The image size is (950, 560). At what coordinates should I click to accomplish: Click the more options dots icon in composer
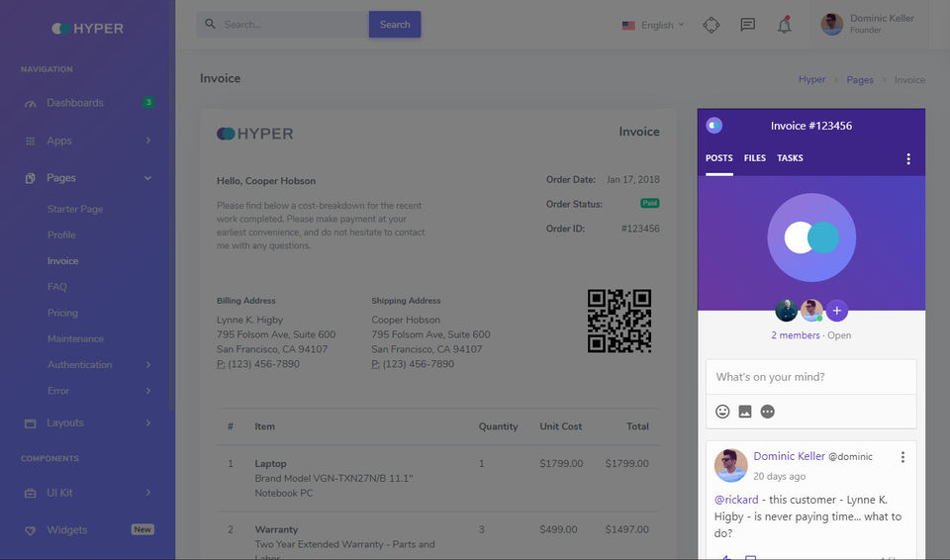(768, 413)
